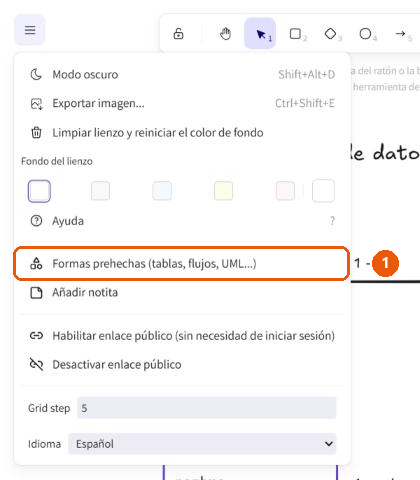This screenshot has width=420, height=480.
Task: Close the hamburger main menu button
Action: coord(30,30)
